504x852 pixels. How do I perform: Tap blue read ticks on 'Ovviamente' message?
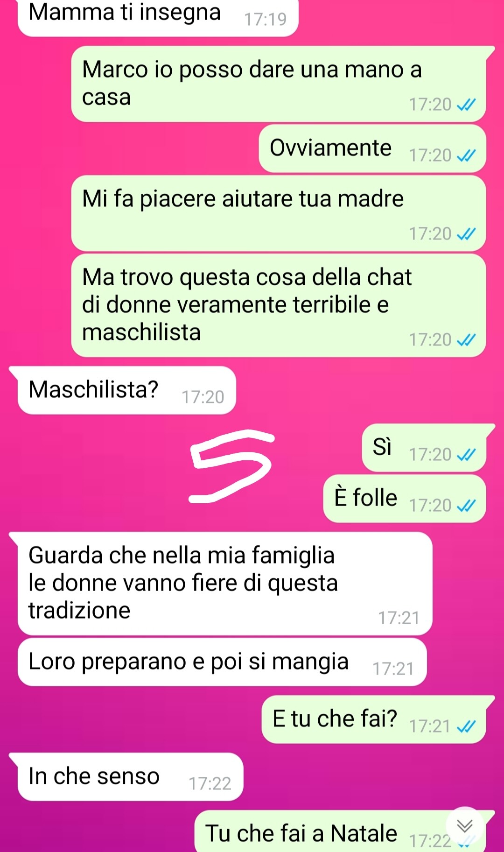(466, 155)
